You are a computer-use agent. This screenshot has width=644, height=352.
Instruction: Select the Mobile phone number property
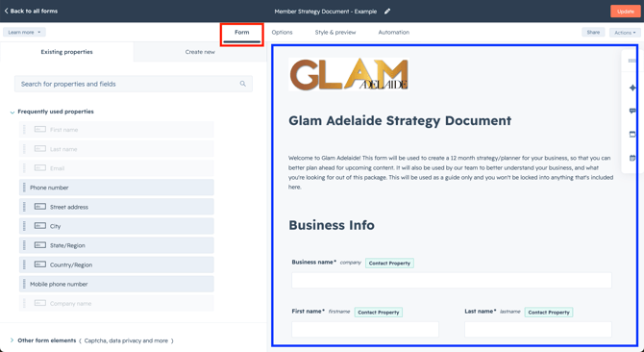116,284
